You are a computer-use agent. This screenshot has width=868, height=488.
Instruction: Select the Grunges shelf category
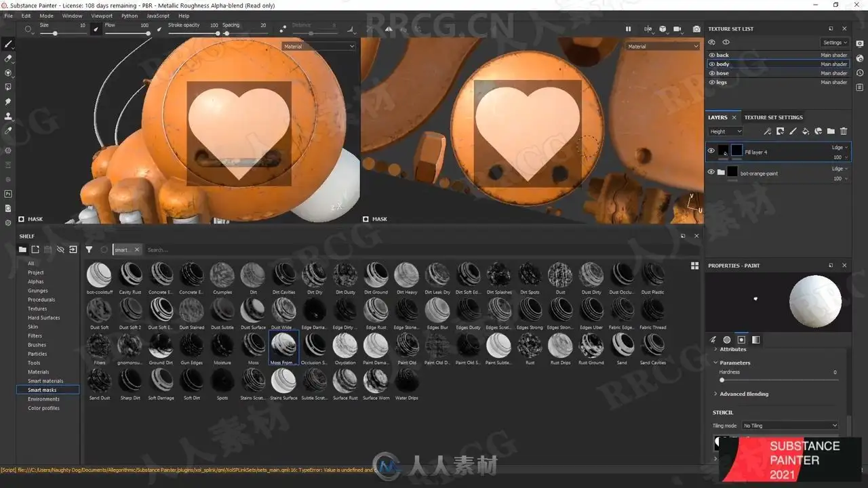click(x=38, y=291)
